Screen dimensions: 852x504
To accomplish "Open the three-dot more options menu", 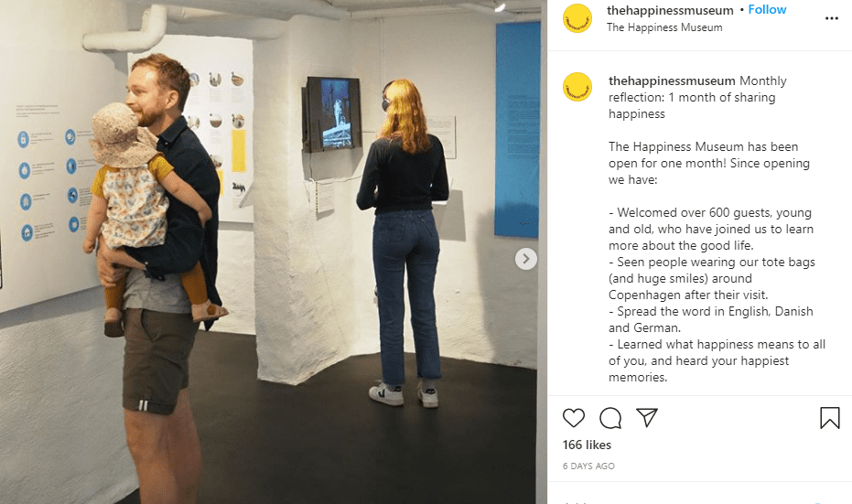I will tap(831, 18).
